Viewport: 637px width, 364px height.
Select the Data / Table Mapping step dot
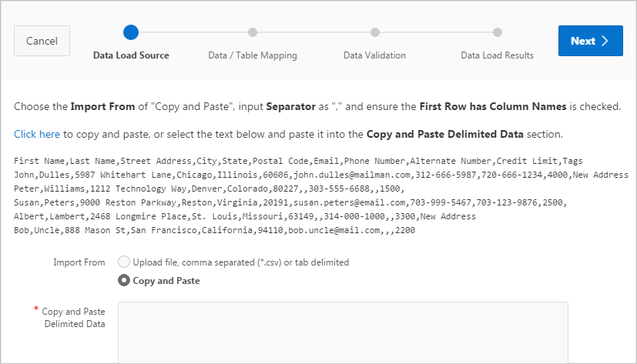coord(253,32)
